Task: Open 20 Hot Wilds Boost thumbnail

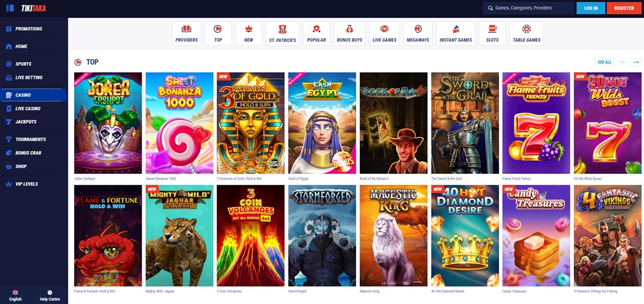Action: (607, 123)
